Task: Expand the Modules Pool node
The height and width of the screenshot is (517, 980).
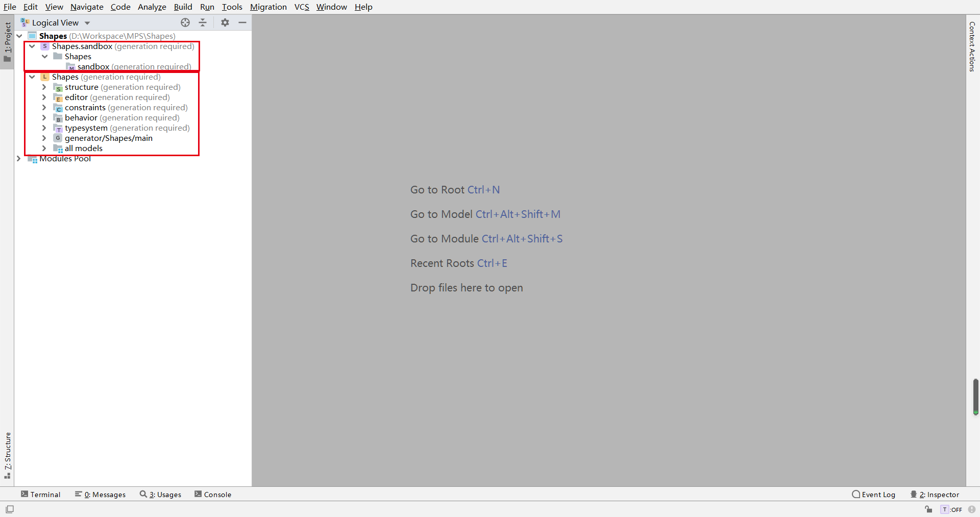Action: click(19, 159)
